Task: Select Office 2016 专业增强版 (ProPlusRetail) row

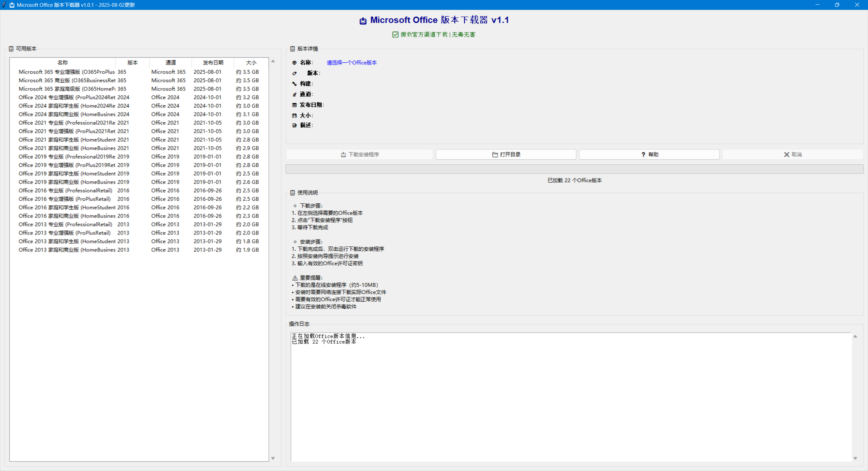Action: pos(139,199)
